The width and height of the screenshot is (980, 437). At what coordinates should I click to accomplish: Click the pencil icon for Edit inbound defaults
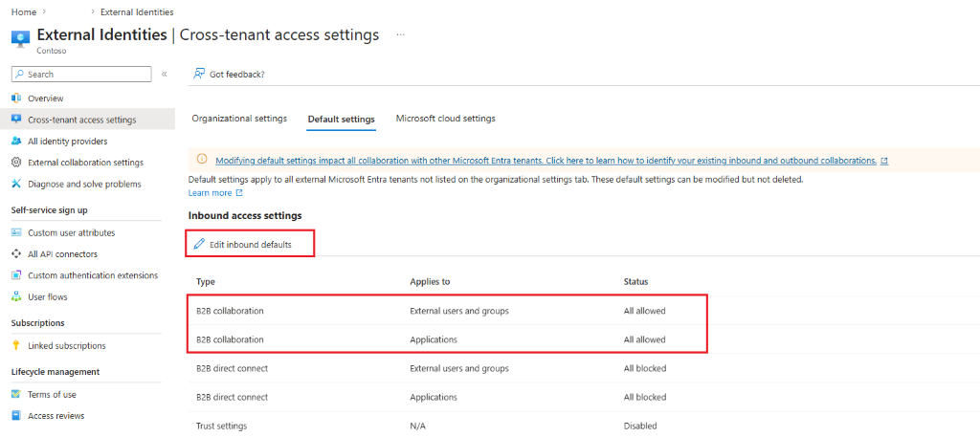pyautogui.click(x=199, y=244)
